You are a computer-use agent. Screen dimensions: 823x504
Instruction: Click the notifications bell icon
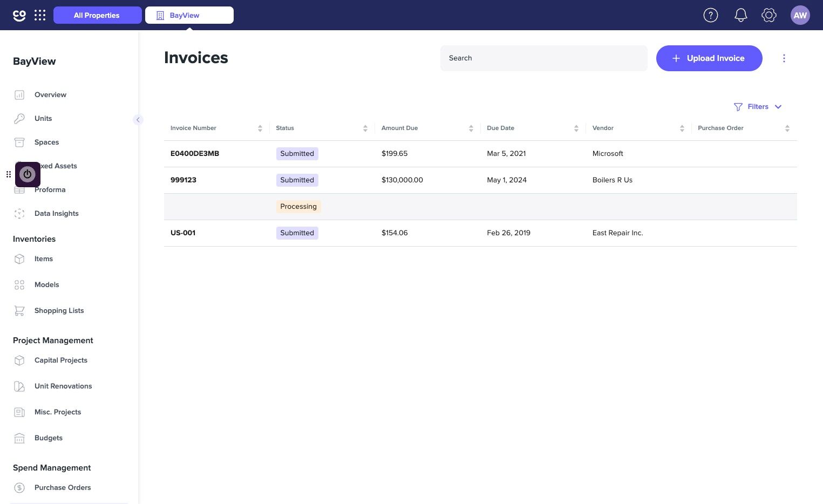pyautogui.click(x=740, y=15)
